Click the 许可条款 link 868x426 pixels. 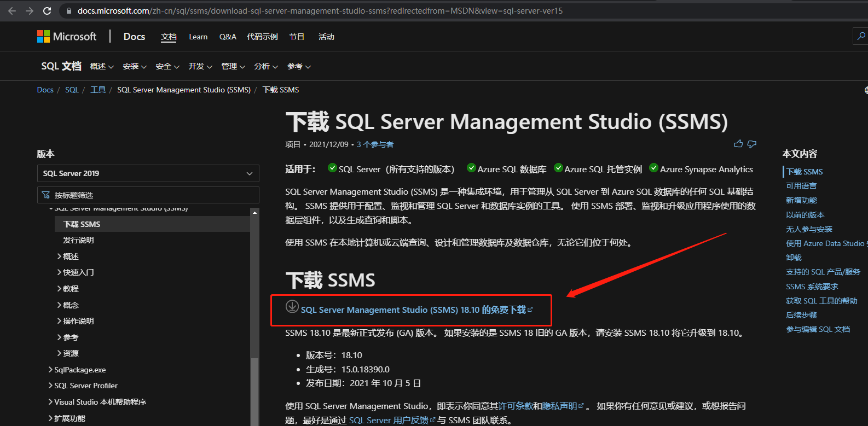coord(516,406)
